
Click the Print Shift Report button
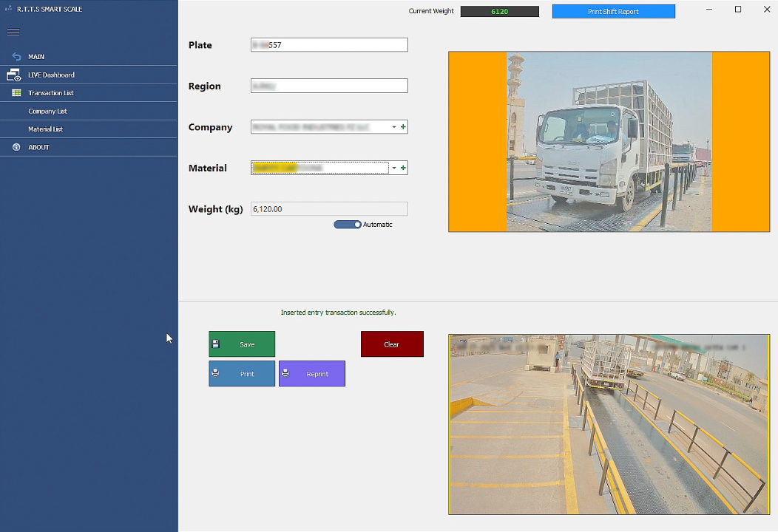pyautogui.click(x=613, y=12)
